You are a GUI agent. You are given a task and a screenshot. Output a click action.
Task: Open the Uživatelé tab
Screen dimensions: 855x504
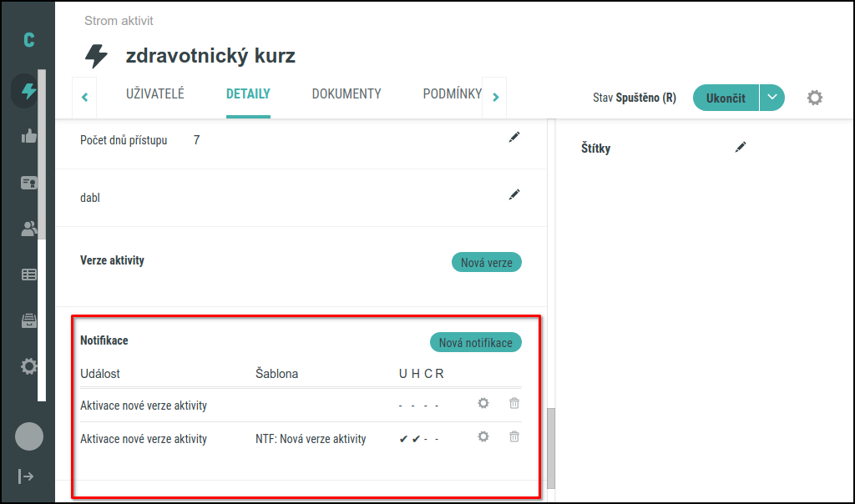tap(154, 93)
